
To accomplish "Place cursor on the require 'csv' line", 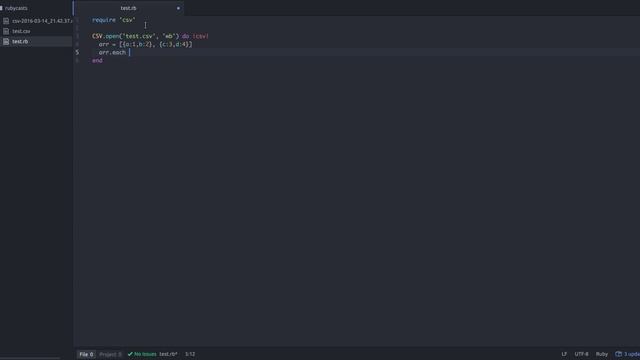I will pyautogui.click(x=113, y=20).
